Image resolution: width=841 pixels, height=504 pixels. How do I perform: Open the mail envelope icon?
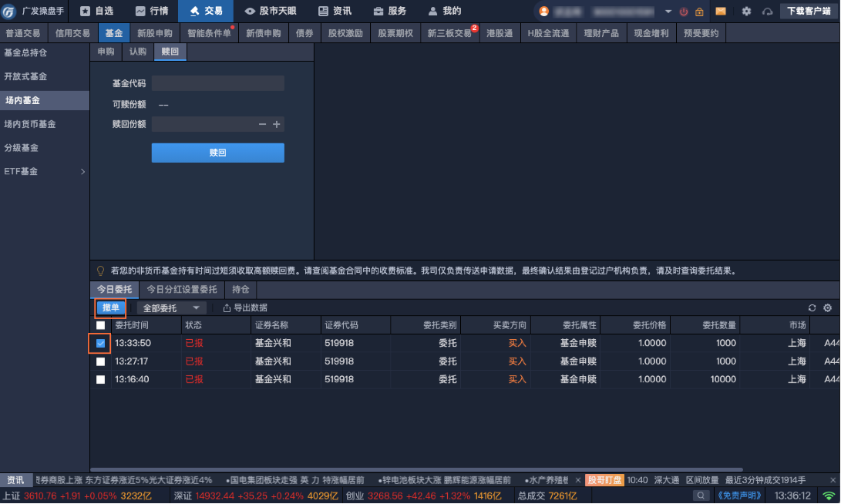click(721, 12)
